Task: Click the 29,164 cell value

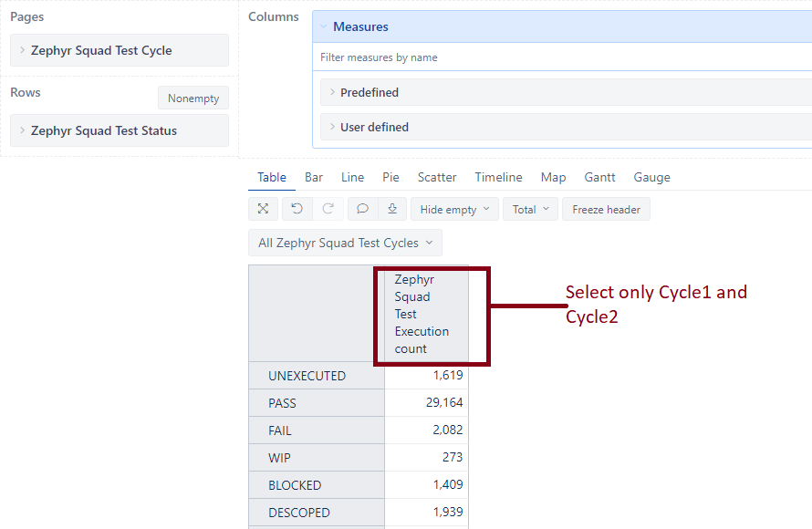Action: tap(444, 403)
